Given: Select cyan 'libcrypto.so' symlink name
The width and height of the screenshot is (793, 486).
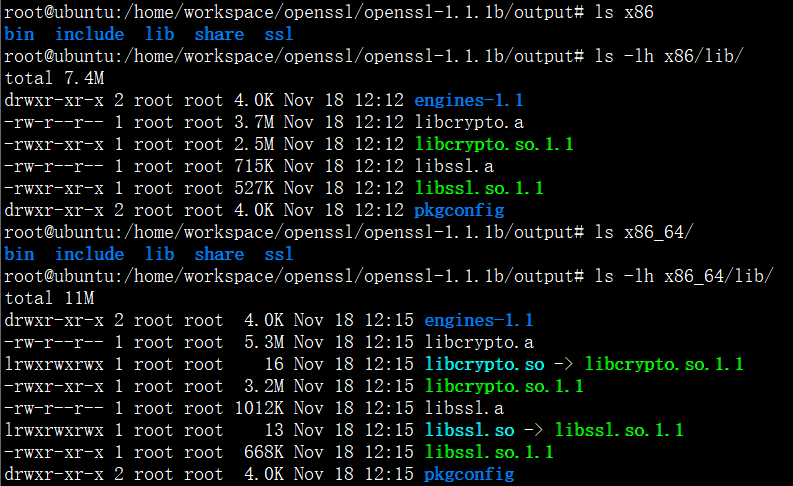Looking at the screenshot, I should [x=484, y=364].
